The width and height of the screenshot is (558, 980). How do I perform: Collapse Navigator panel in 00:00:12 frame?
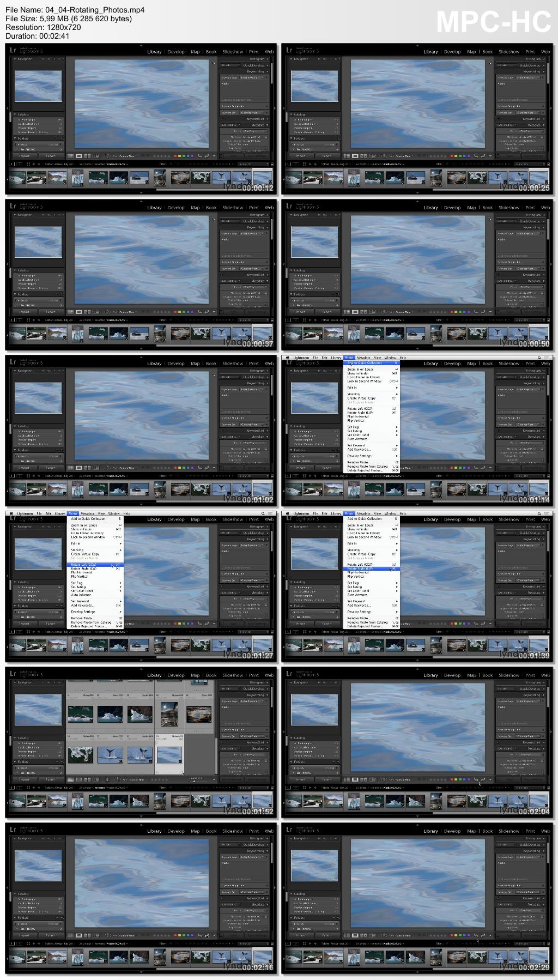coord(15,58)
